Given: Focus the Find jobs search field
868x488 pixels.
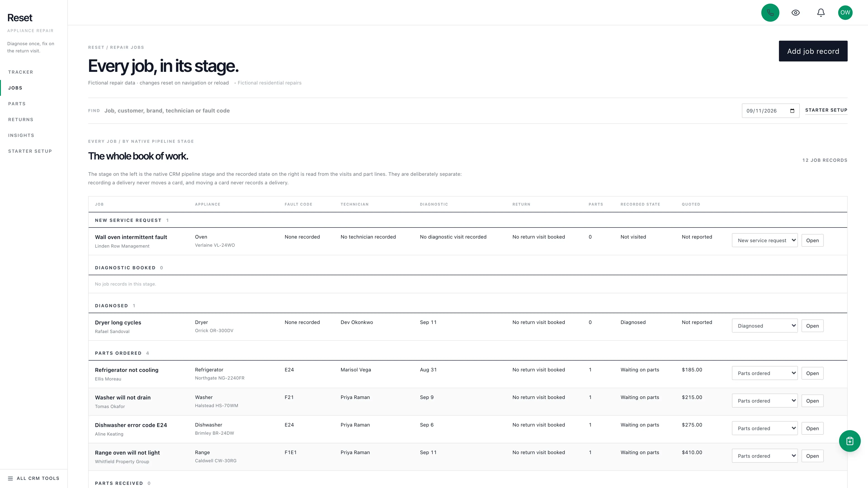Looking at the screenshot, I should (x=418, y=110).
